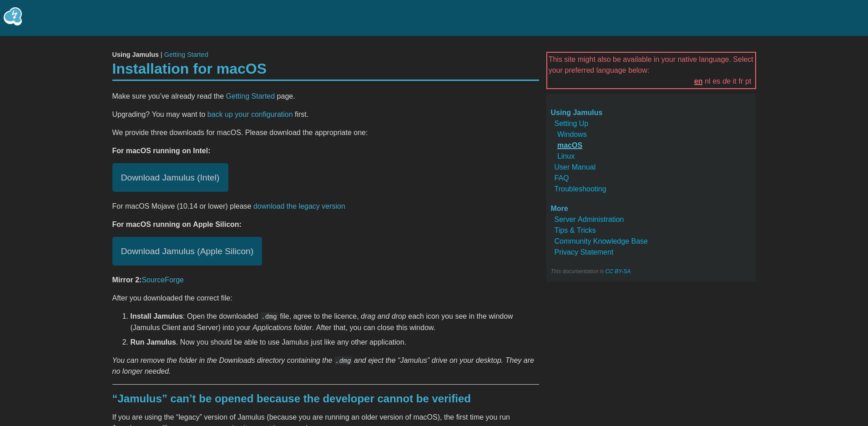Open FAQ in sidebar
The width and height of the screenshot is (868, 426).
pos(561,178)
